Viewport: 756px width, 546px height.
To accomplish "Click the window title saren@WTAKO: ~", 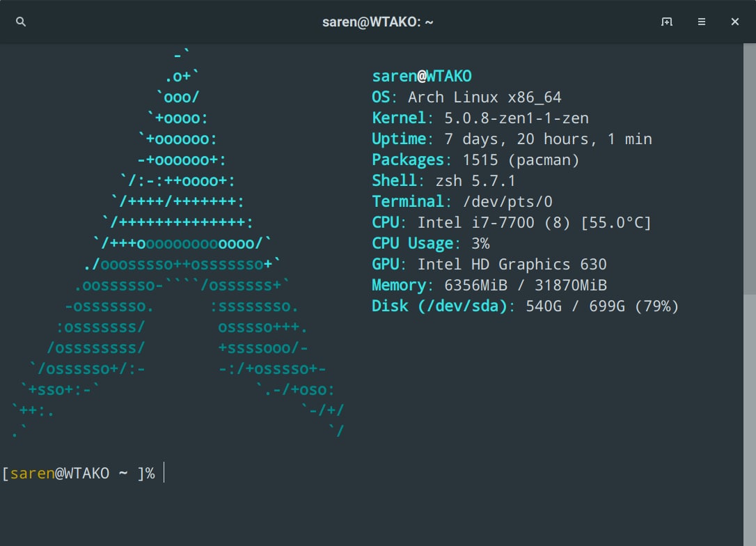I will tap(377, 22).
